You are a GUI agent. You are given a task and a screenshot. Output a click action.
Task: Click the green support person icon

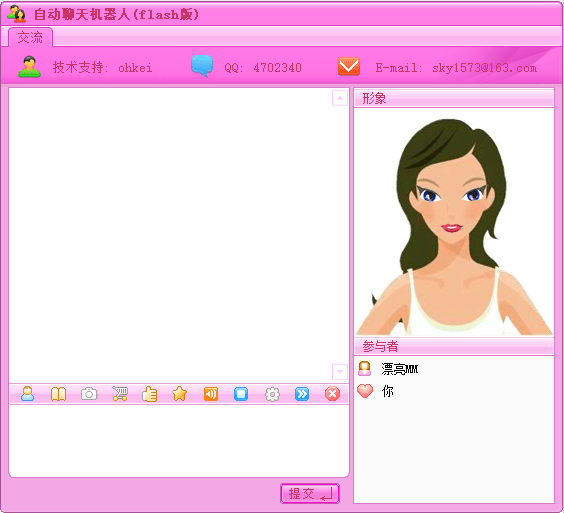pyautogui.click(x=29, y=67)
